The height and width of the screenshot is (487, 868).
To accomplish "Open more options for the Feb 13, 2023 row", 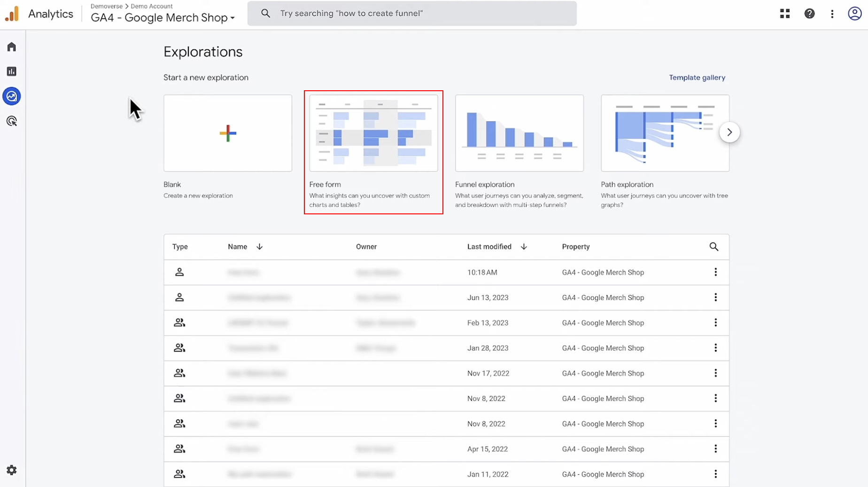I will click(x=715, y=323).
